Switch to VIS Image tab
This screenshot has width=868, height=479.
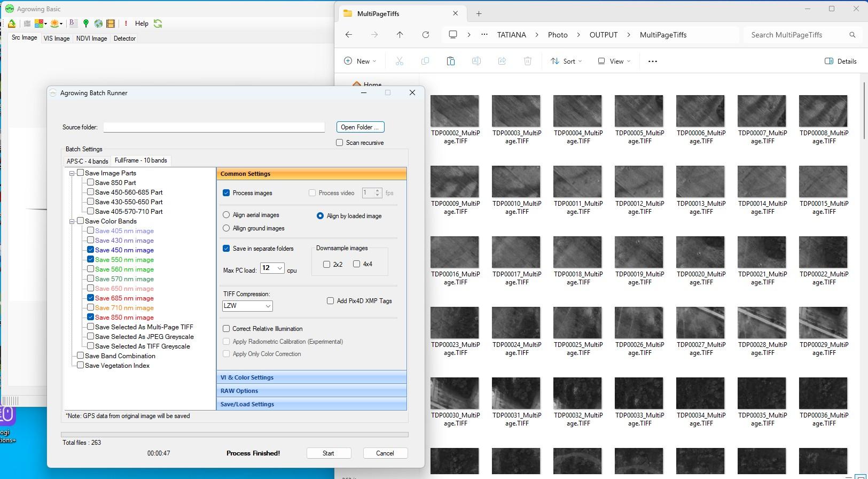pyautogui.click(x=57, y=38)
